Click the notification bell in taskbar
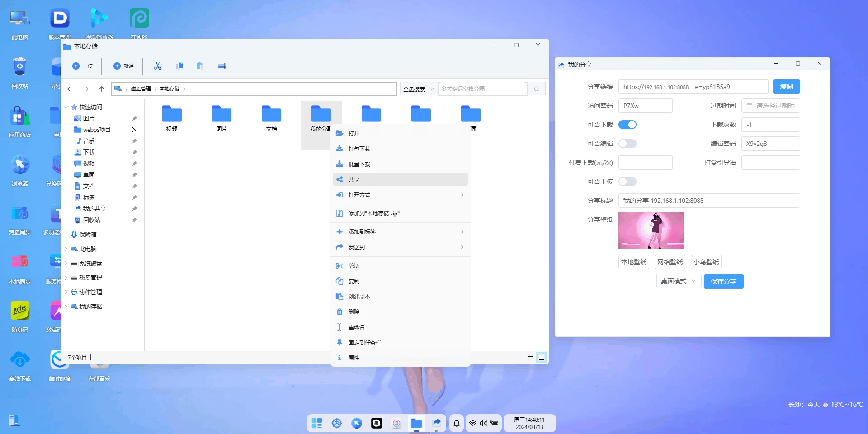 pos(457,423)
